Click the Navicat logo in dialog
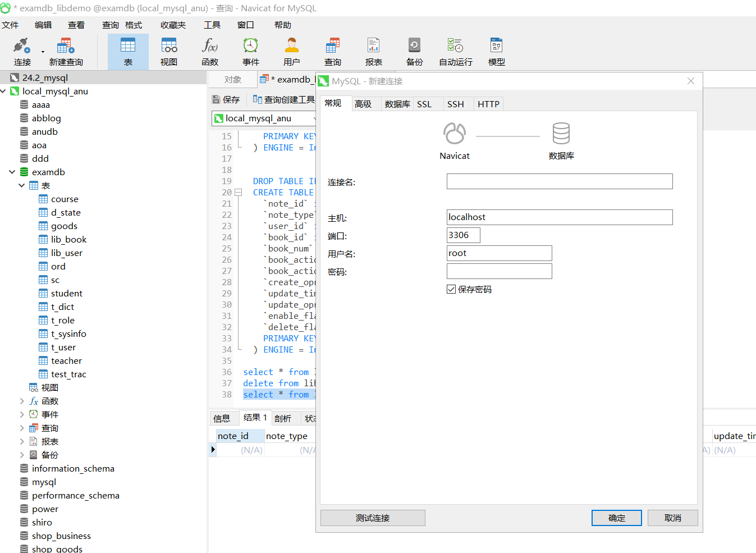Screen dimensions: 756x553 pyautogui.click(x=455, y=134)
